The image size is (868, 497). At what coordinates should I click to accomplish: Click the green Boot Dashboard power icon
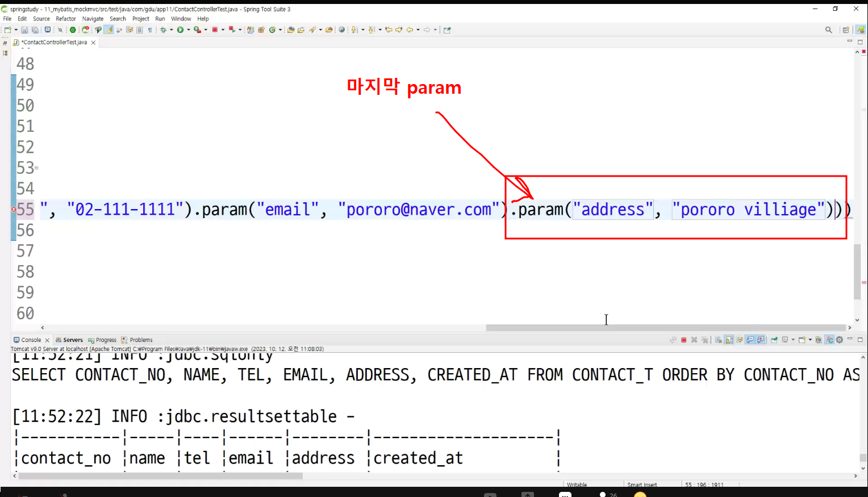pyautogui.click(x=72, y=30)
